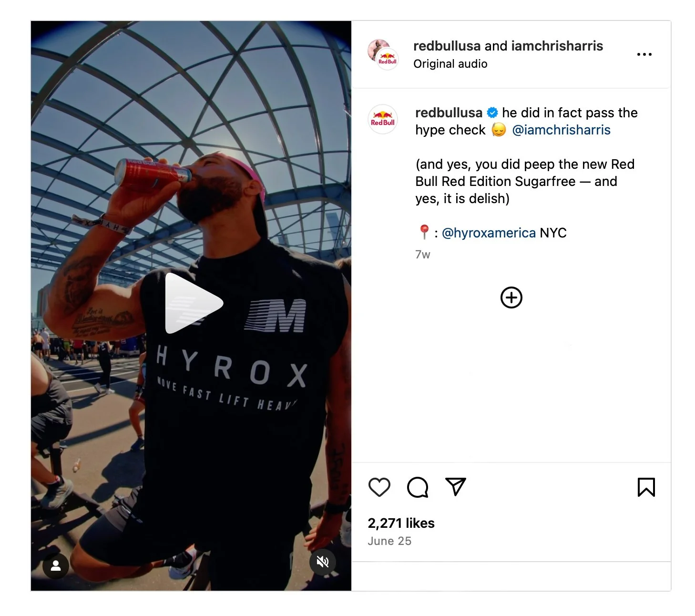Open more options three-dot menu

pyautogui.click(x=644, y=54)
